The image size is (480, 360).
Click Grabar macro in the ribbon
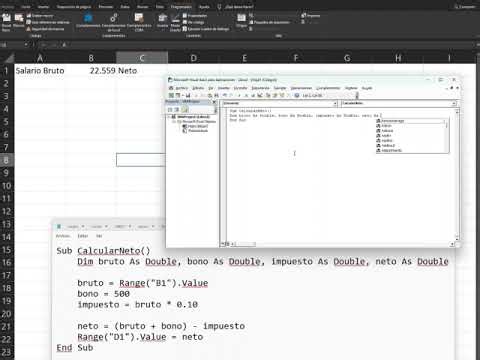(x=40, y=16)
